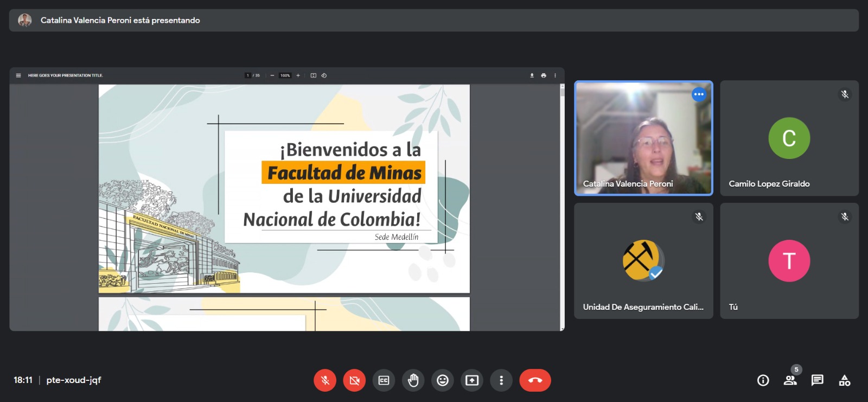Select Camilo Lopez Giraldo's tile avatar
This screenshot has width=868, height=402.
click(789, 138)
